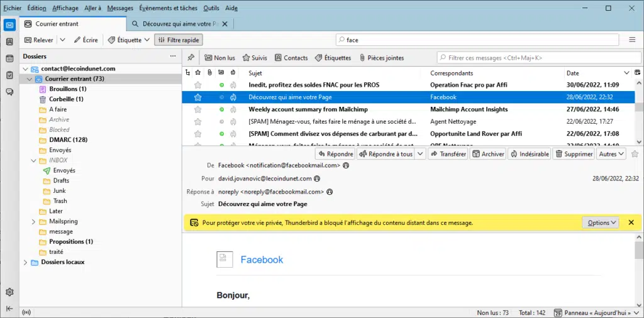Click the folder pane options ellipsis

pos(173,56)
